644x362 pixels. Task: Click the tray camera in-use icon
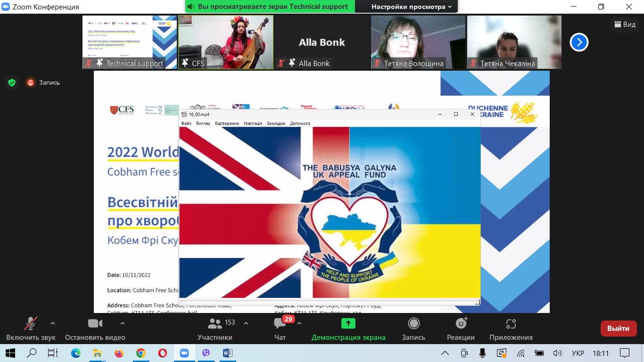click(x=464, y=353)
